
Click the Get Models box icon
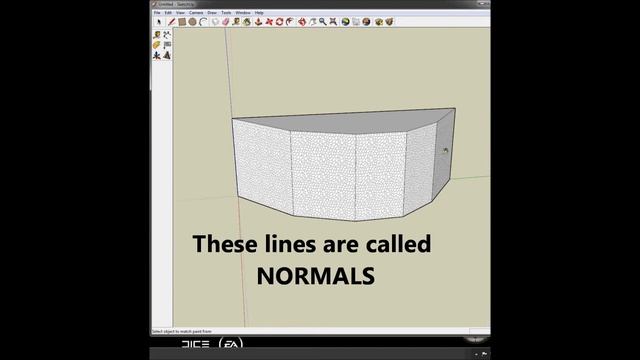[379, 22]
